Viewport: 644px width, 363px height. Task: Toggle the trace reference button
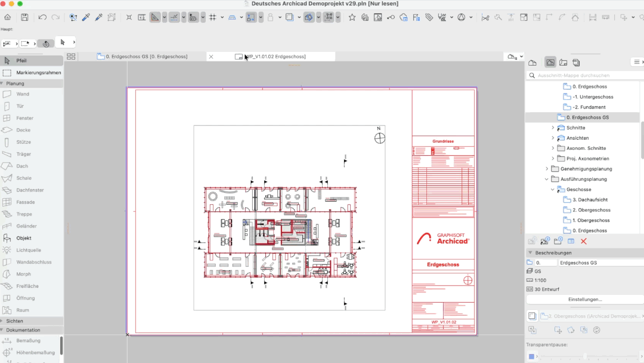309,17
